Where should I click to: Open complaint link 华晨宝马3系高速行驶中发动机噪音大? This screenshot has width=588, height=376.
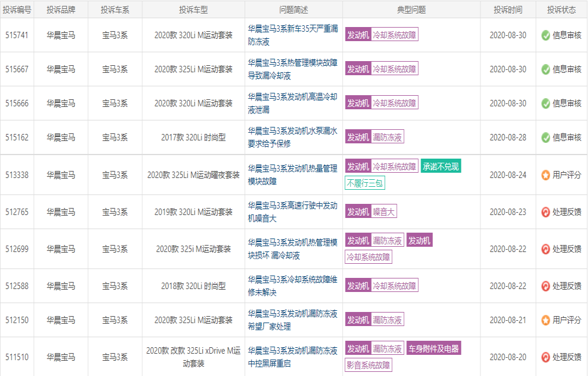pos(293,212)
